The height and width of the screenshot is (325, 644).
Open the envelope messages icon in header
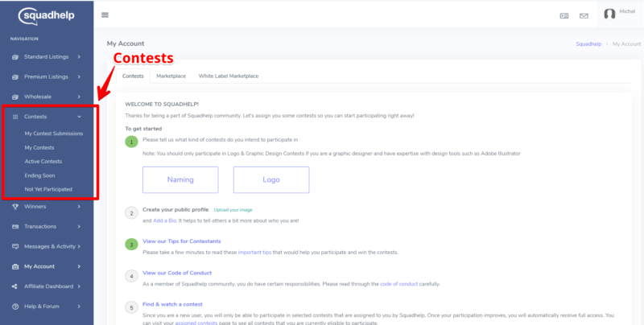(584, 16)
